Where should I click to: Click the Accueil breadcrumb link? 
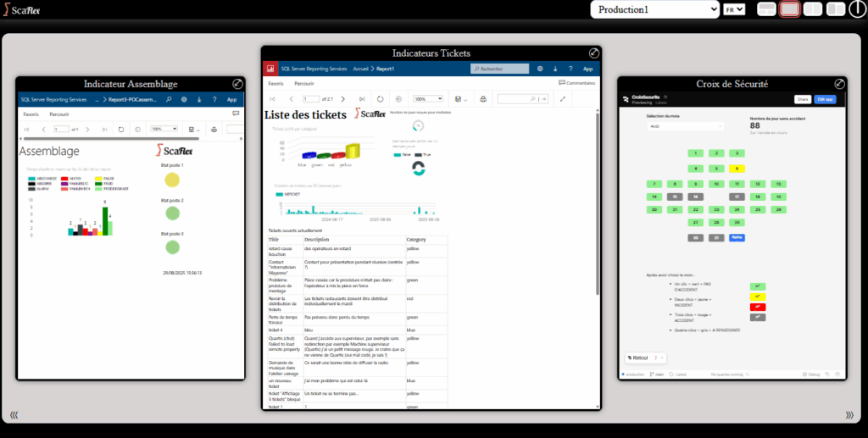[360, 68]
